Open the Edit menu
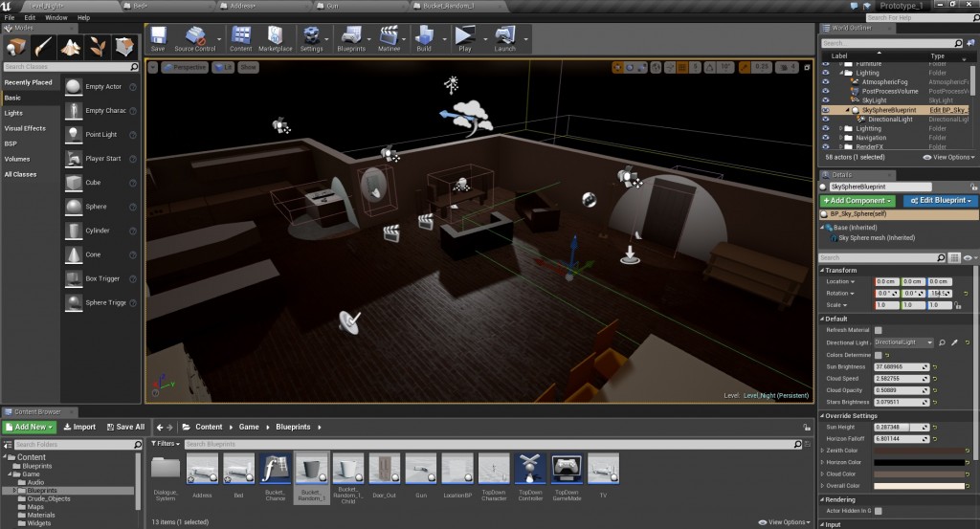This screenshot has width=980, height=529. tap(30, 17)
